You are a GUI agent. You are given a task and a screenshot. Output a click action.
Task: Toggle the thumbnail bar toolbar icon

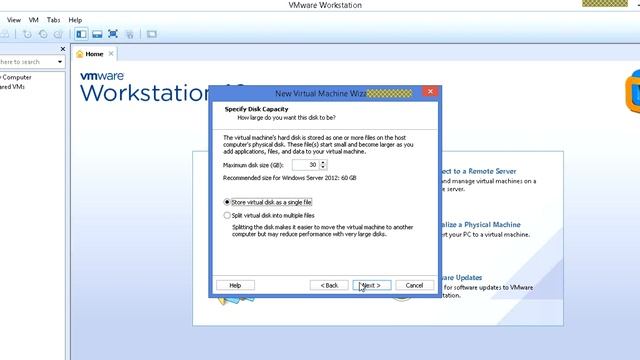pyautogui.click(x=97, y=34)
